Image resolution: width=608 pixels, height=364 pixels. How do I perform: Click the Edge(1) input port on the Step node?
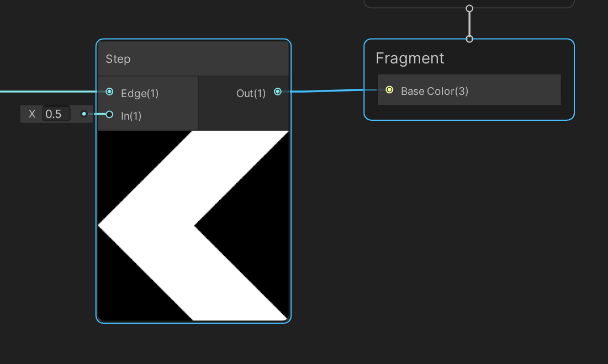[109, 92]
